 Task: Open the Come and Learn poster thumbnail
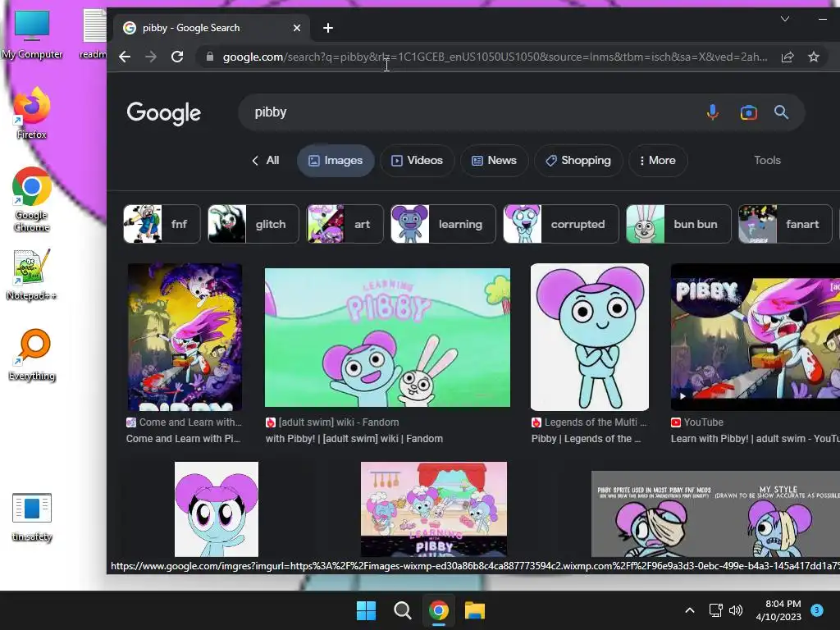pyautogui.click(x=185, y=337)
